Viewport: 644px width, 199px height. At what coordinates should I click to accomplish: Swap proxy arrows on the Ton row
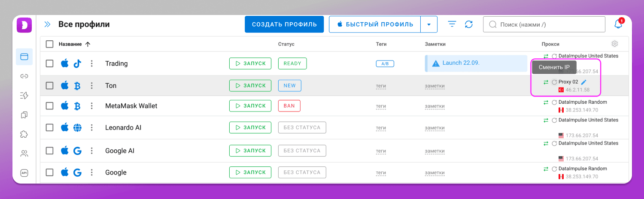click(x=546, y=82)
